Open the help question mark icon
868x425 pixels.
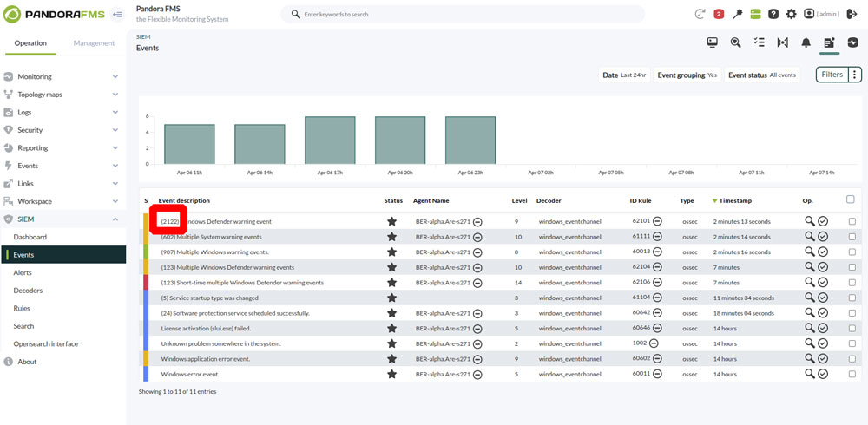[773, 15]
